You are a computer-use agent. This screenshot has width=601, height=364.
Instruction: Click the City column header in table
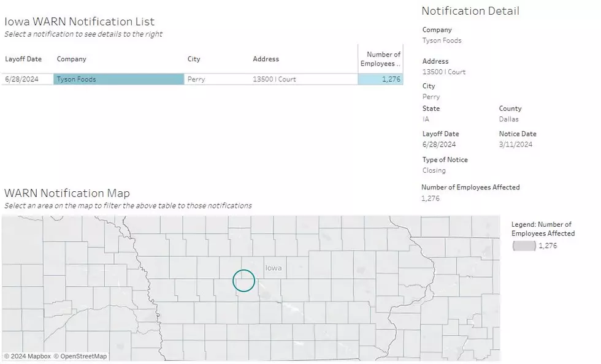194,59
